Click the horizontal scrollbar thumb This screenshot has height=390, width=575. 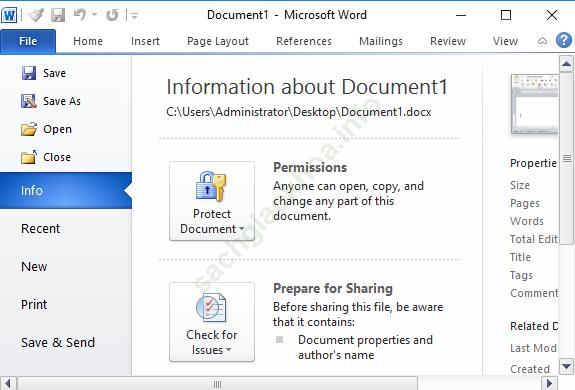tap(217, 384)
